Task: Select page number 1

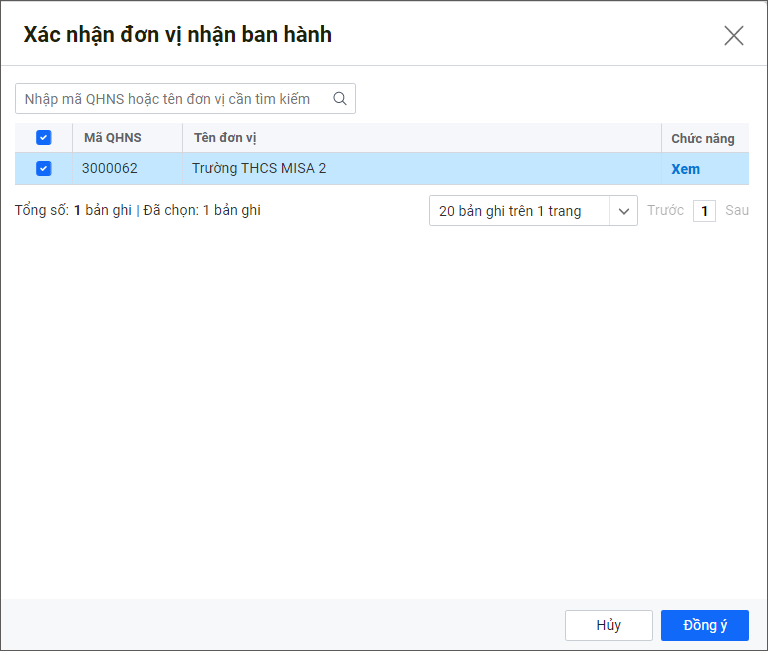Action: click(x=704, y=211)
